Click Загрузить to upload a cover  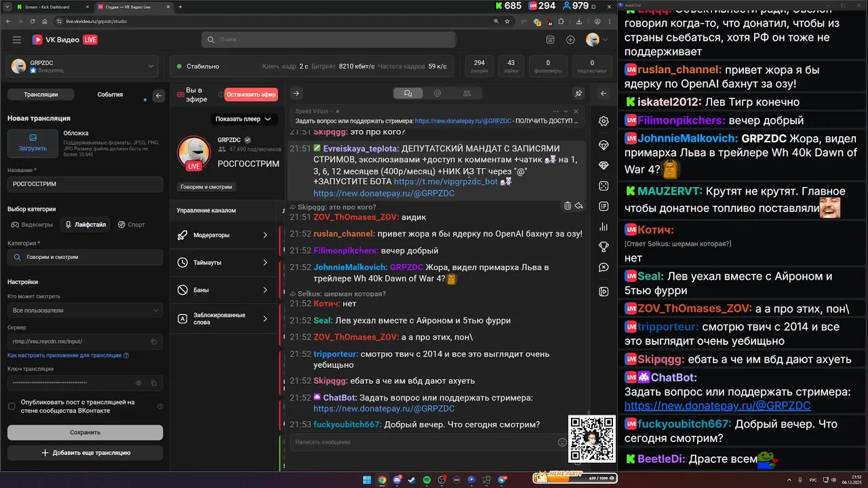point(33,144)
